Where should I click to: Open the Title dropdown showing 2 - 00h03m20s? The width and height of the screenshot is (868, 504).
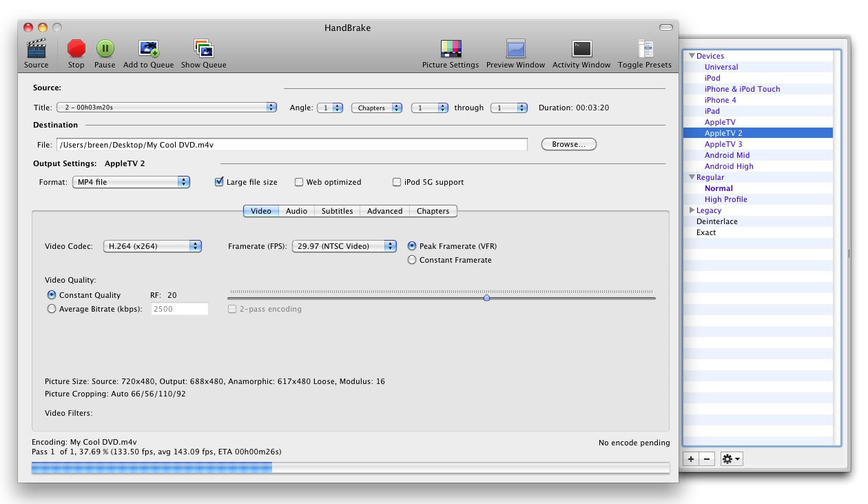tap(167, 108)
